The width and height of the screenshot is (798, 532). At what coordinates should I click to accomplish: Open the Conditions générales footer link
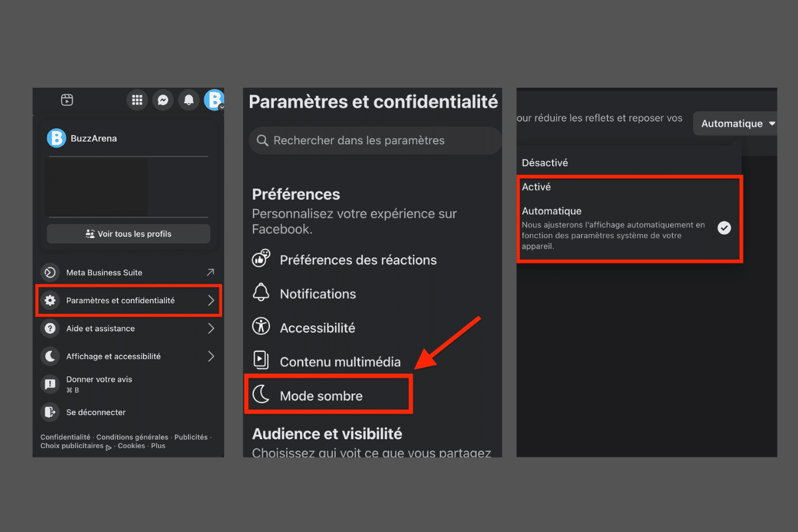click(x=132, y=437)
